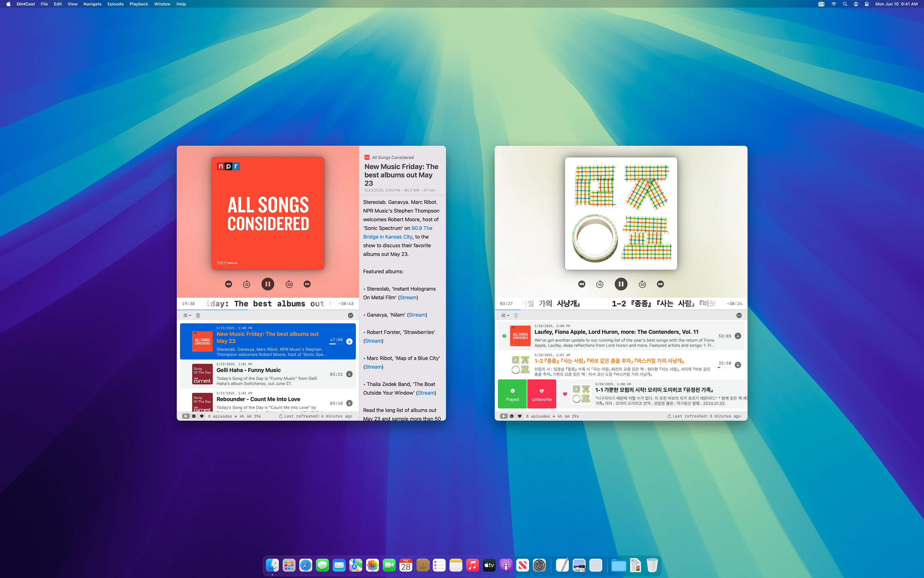Skip back 10 seconds in left window
Screen dimensions: 924x578
(246, 284)
